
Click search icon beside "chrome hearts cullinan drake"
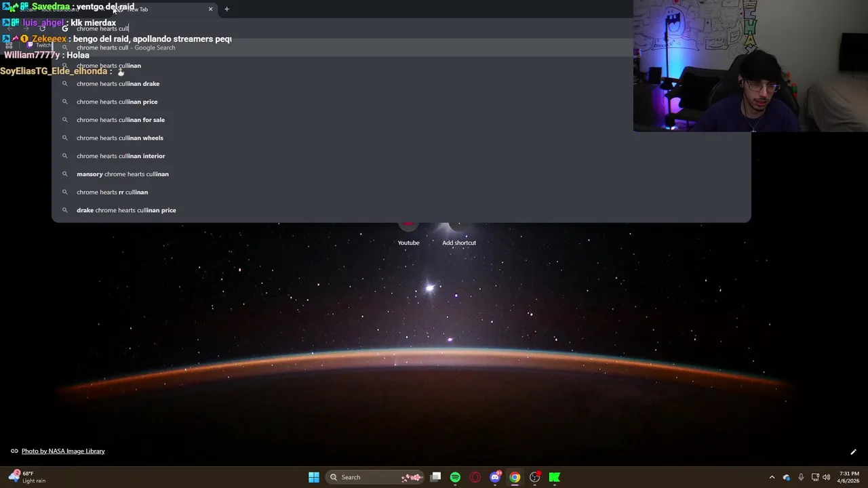65,83
